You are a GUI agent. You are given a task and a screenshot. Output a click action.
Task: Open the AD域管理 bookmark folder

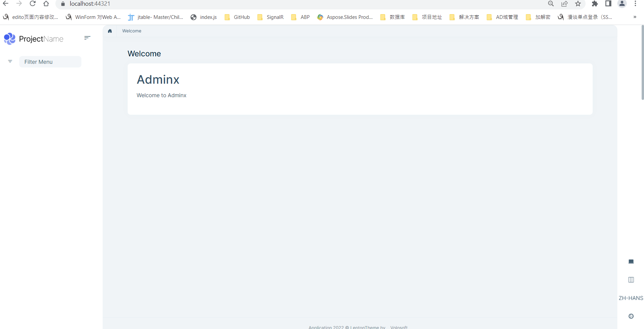tap(502, 17)
